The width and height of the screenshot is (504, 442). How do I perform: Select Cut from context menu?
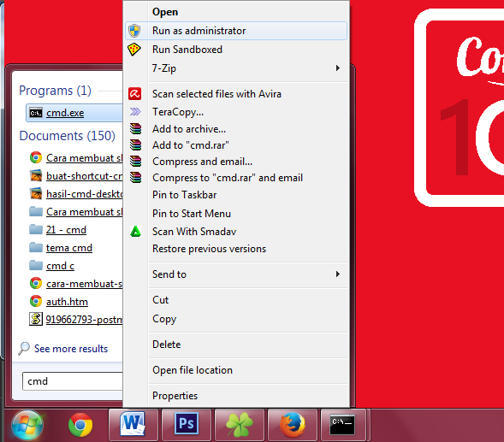(x=236, y=300)
